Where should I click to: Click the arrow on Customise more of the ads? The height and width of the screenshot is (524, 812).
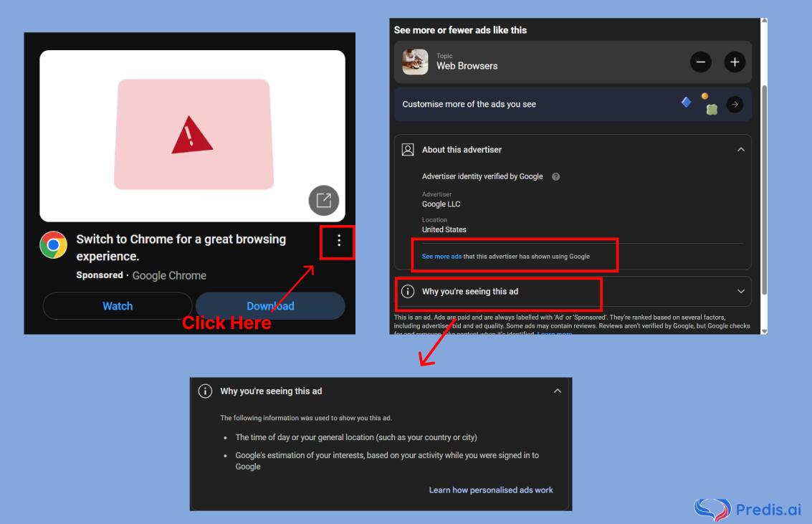point(735,104)
